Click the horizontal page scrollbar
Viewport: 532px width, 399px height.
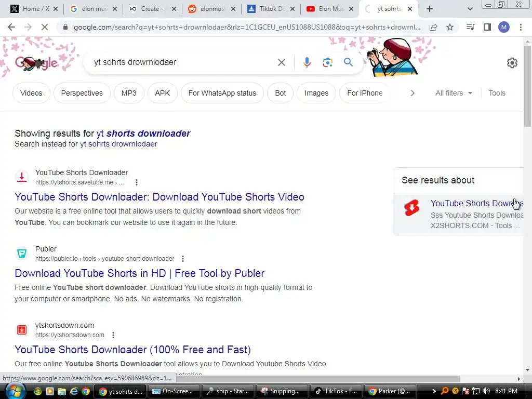coord(317,379)
